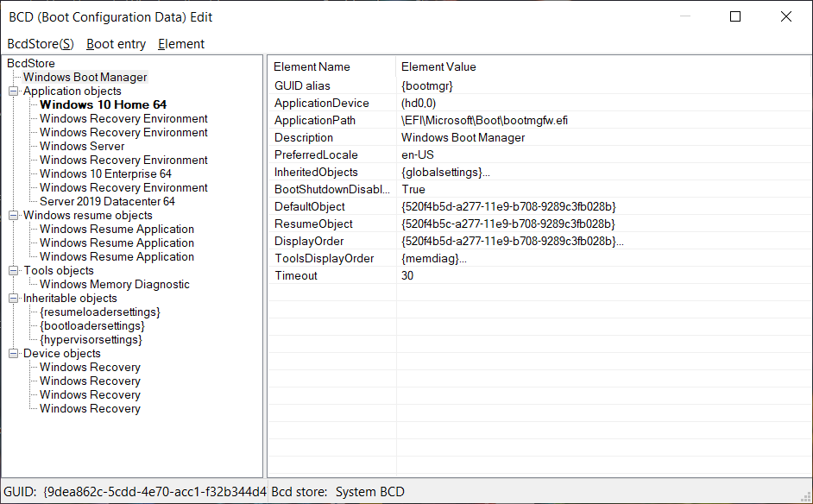This screenshot has width=813, height=504.
Task: Open the BcdStore(S) menu
Action: click(x=41, y=44)
